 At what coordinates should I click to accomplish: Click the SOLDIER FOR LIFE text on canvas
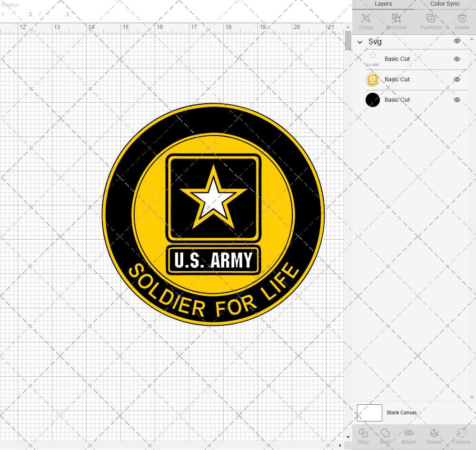(x=213, y=290)
